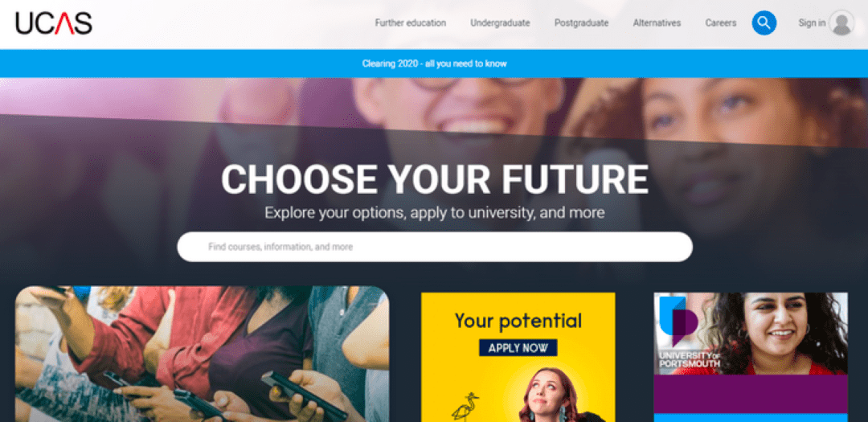Open the people holding phones thumbnail
The height and width of the screenshot is (422, 868).
[202, 354]
